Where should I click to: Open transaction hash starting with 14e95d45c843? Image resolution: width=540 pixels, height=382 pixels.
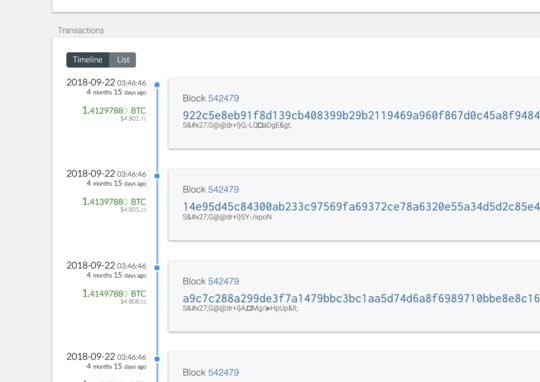(361, 207)
